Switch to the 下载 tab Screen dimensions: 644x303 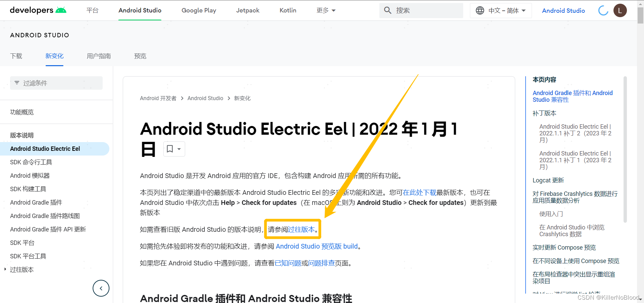point(16,56)
